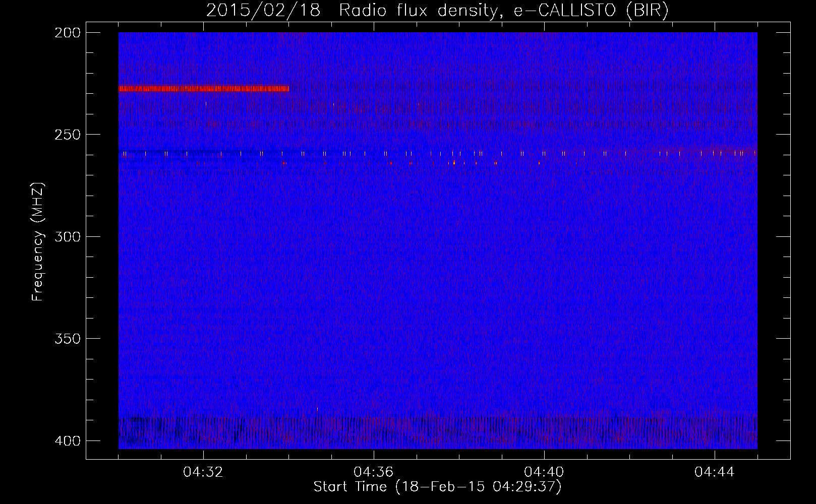
Task: Click the 250 frequency tick label
Action: tap(67, 135)
